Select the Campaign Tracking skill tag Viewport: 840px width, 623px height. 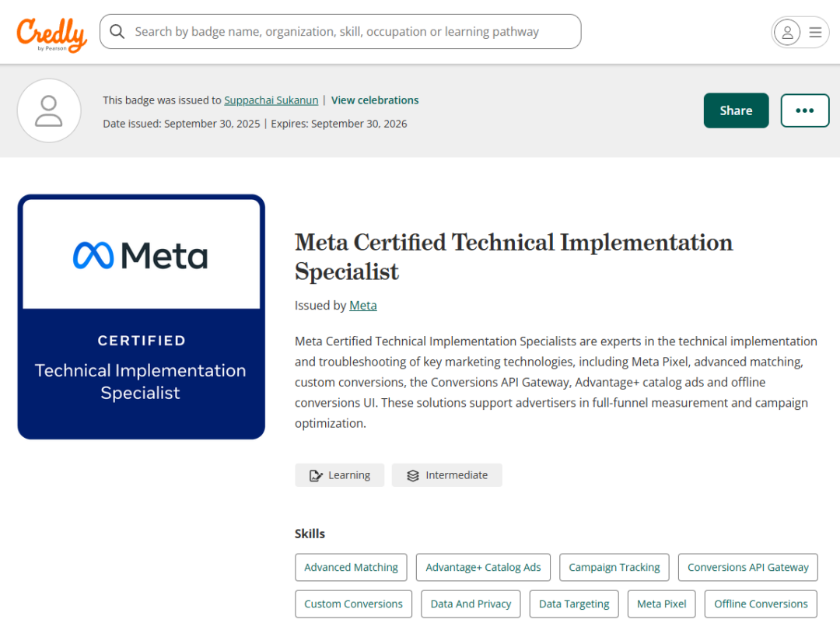(x=614, y=567)
